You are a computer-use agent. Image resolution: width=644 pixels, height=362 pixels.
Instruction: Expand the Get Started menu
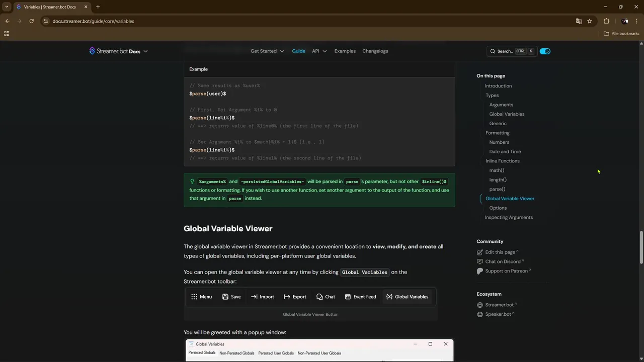[x=267, y=51]
